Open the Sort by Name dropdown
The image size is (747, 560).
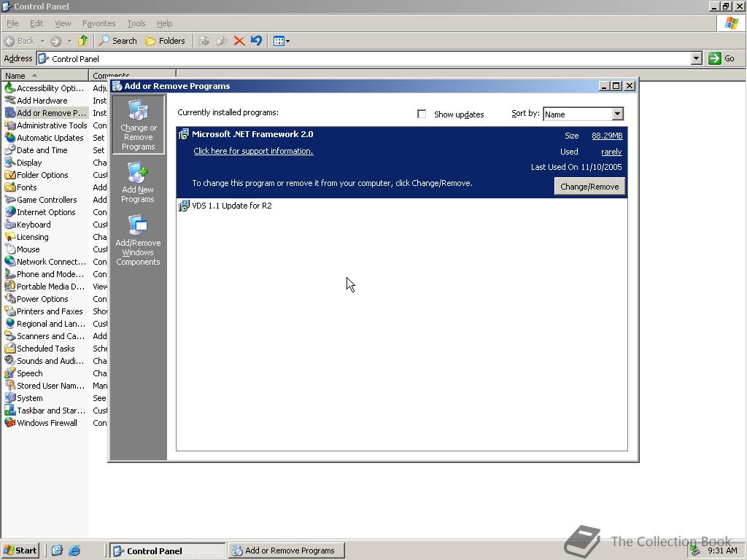tap(617, 114)
